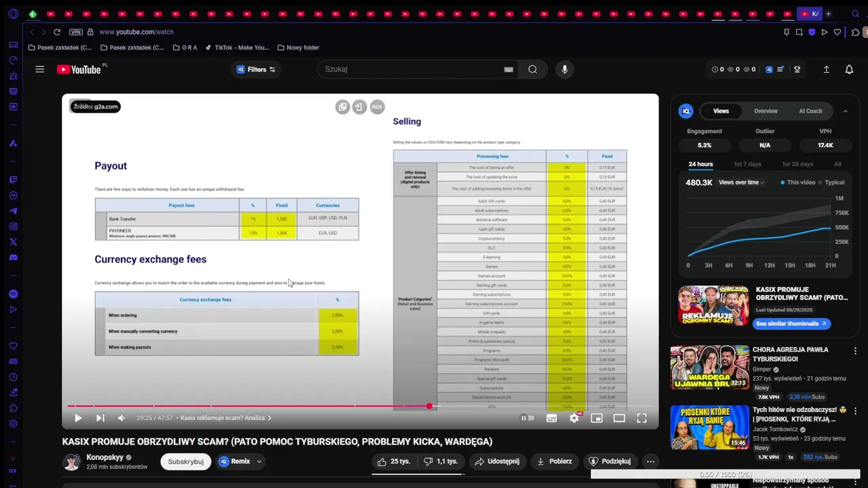This screenshot has height=488, width=868.
Task: Open the 'G R A' bookmarks folder
Action: (184, 47)
